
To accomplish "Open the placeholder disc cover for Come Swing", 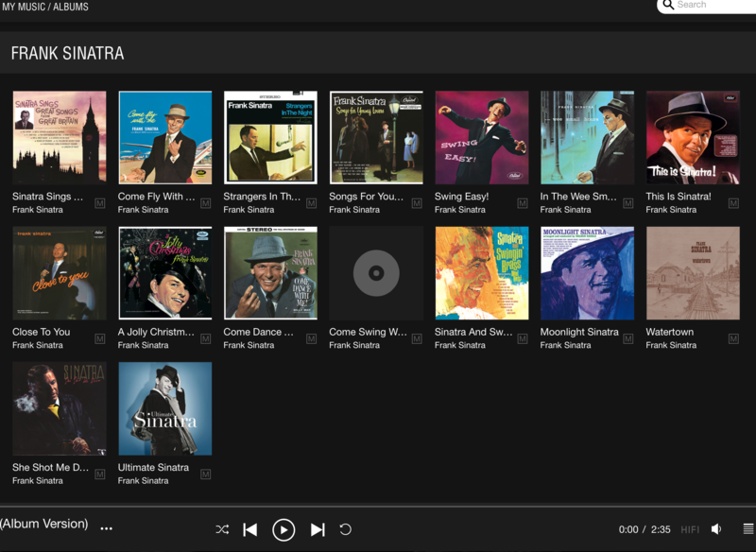I will pyautogui.click(x=376, y=273).
